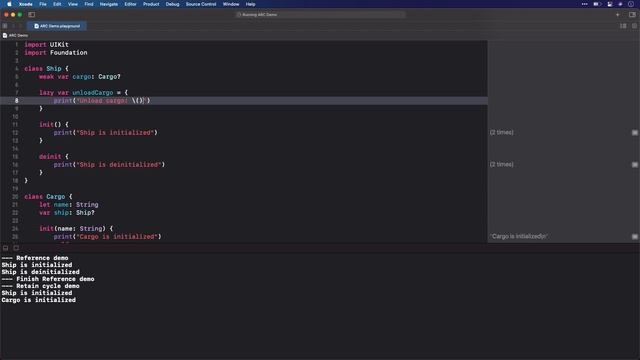Open the Help menu
640x360 pixels.
tap(250, 4)
